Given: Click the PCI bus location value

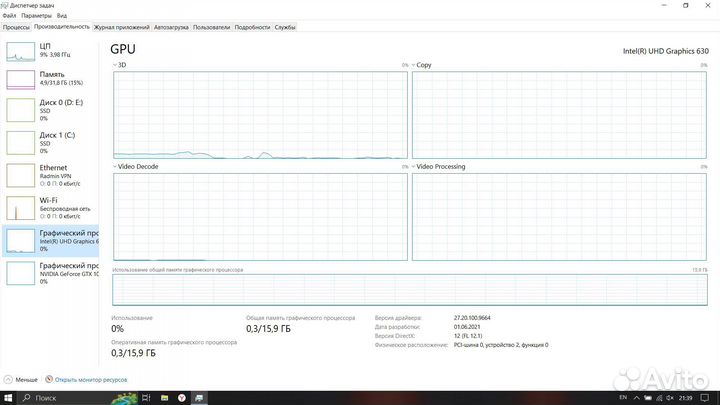Looking at the screenshot, I should 501,345.
